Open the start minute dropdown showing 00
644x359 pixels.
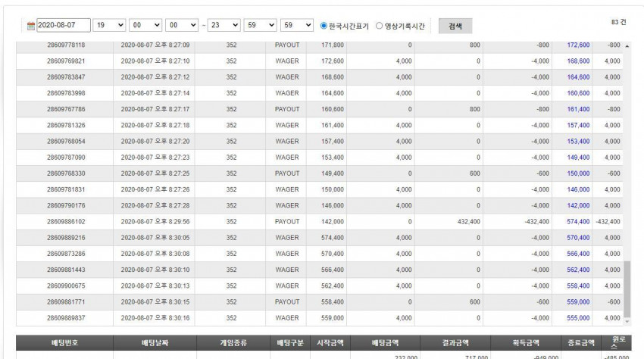[145, 25]
